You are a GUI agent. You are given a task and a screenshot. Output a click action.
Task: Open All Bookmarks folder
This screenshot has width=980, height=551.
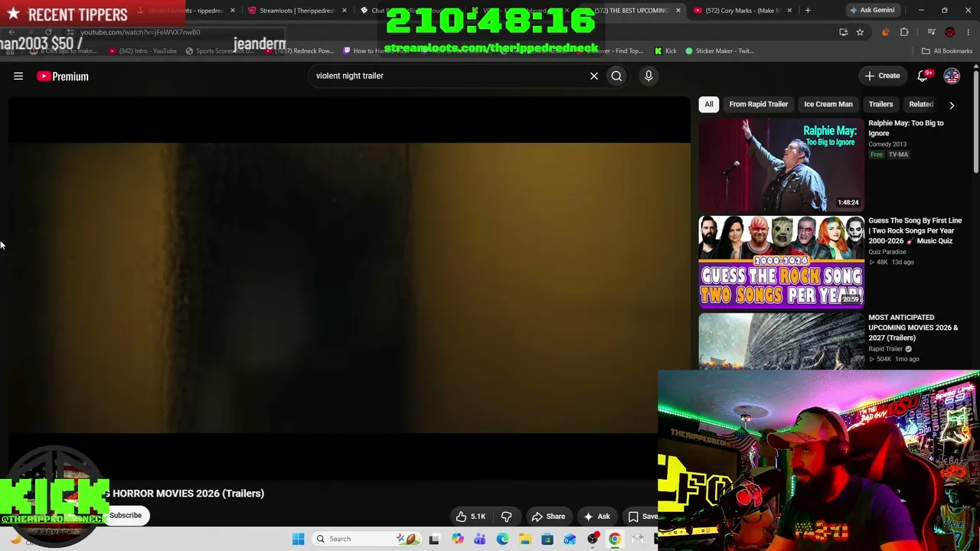(x=947, y=51)
